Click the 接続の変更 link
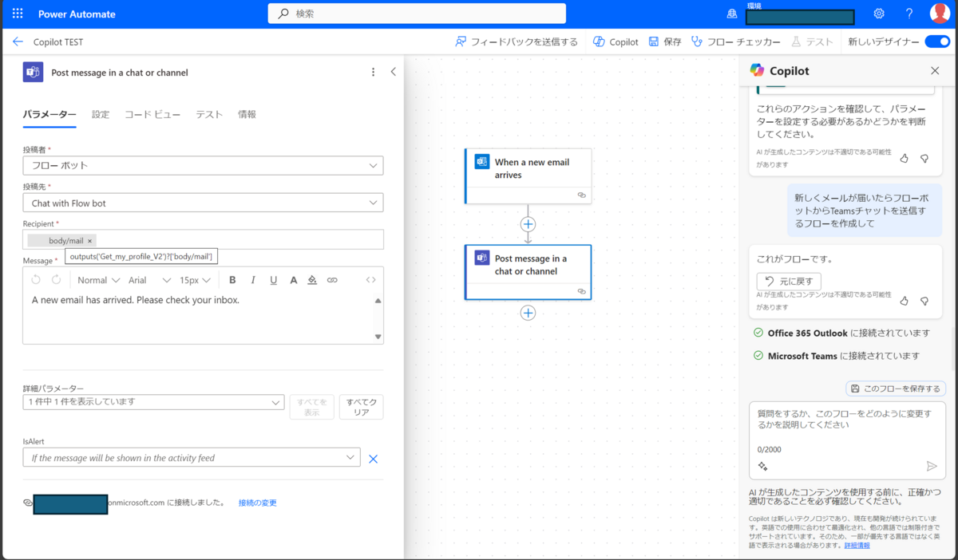 (x=257, y=503)
